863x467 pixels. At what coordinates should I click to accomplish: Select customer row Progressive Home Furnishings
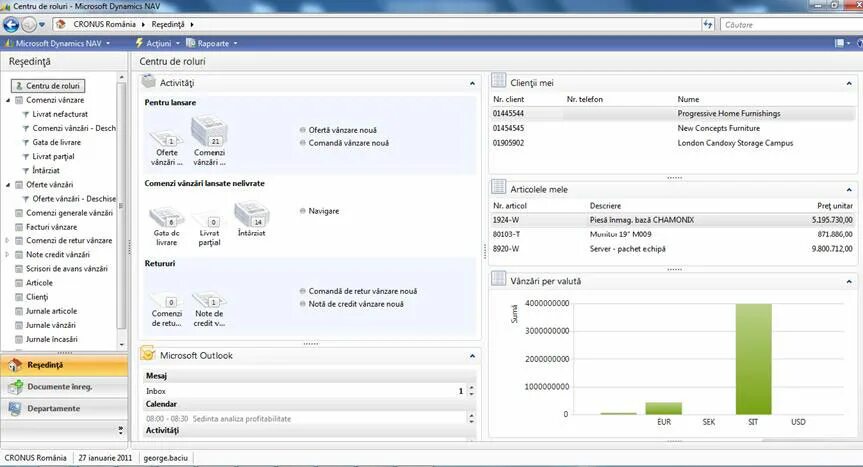point(673,114)
